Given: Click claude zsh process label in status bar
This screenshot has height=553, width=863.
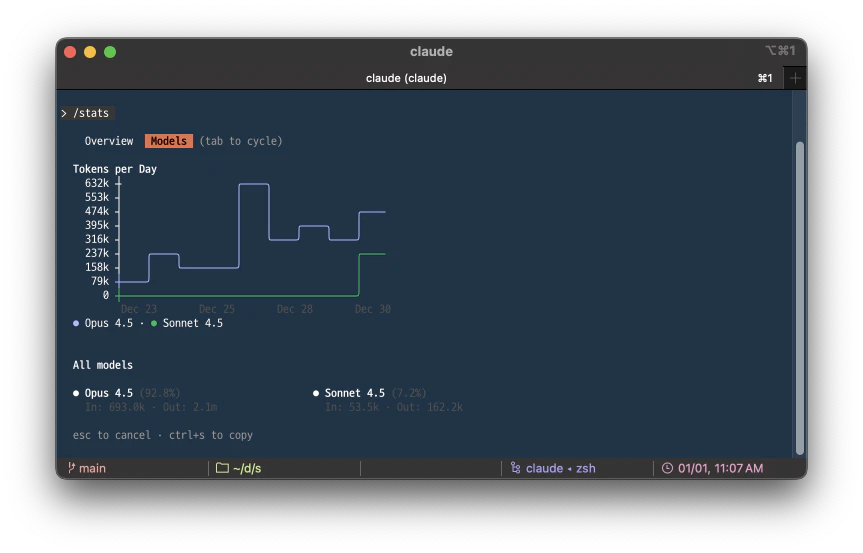Looking at the screenshot, I should coord(560,468).
